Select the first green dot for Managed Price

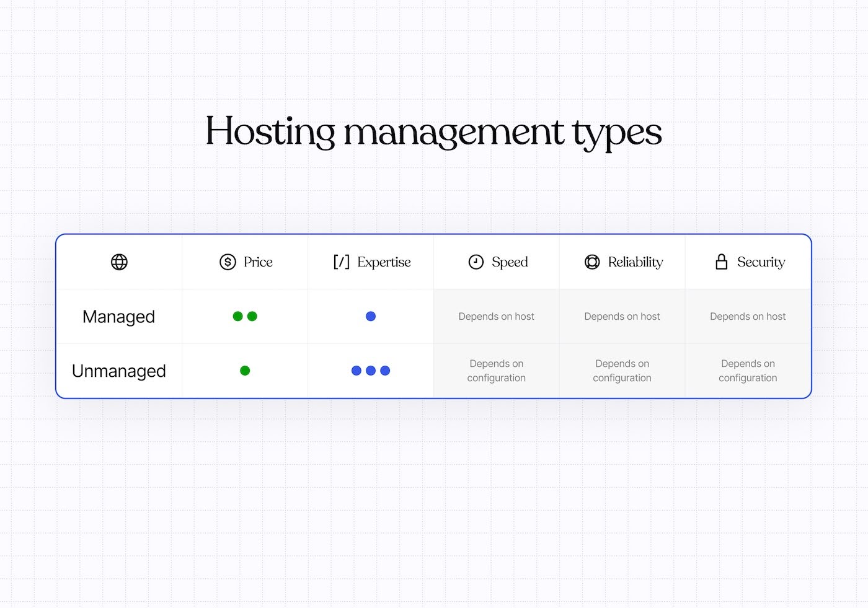pyautogui.click(x=238, y=316)
